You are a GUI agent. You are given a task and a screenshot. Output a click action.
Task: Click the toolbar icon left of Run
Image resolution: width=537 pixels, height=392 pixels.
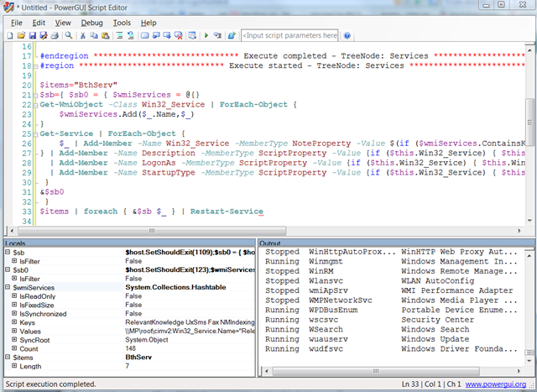click(x=192, y=35)
